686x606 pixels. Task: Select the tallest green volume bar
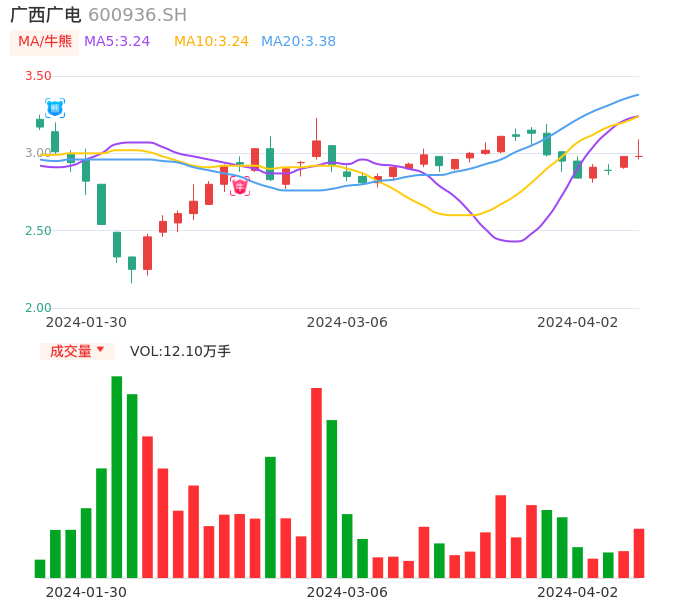pyautogui.click(x=117, y=476)
